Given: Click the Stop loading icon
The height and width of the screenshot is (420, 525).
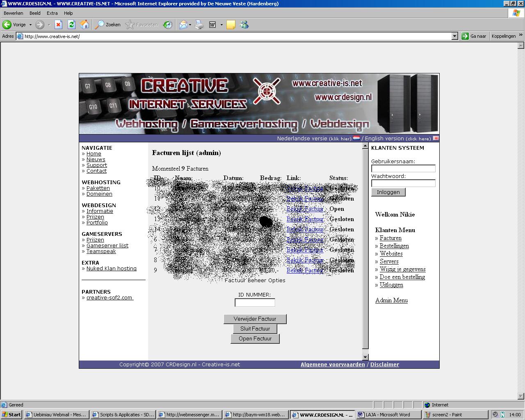Looking at the screenshot, I should [x=58, y=25].
